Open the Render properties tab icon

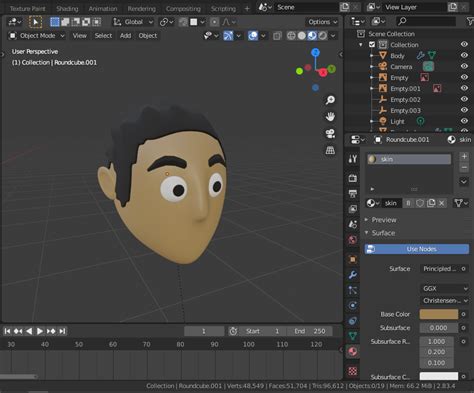(x=353, y=178)
